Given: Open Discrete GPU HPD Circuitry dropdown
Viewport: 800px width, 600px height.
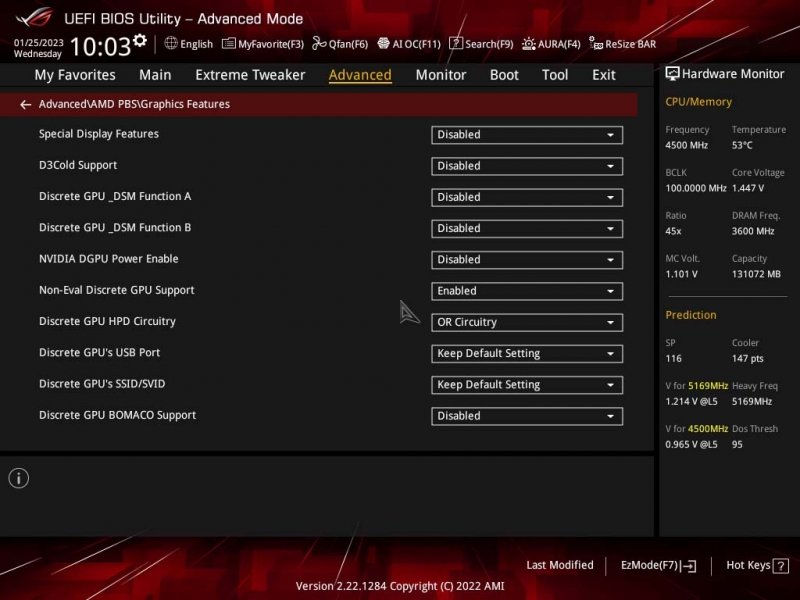Looking at the screenshot, I should 527,322.
